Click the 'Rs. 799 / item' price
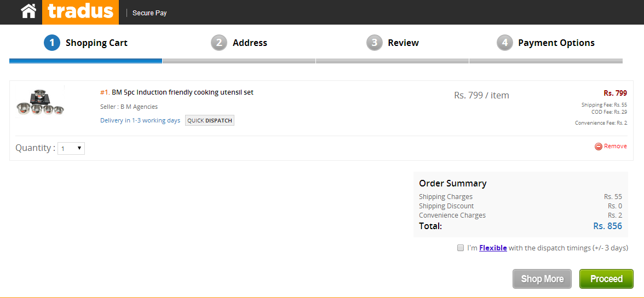 coord(481,95)
